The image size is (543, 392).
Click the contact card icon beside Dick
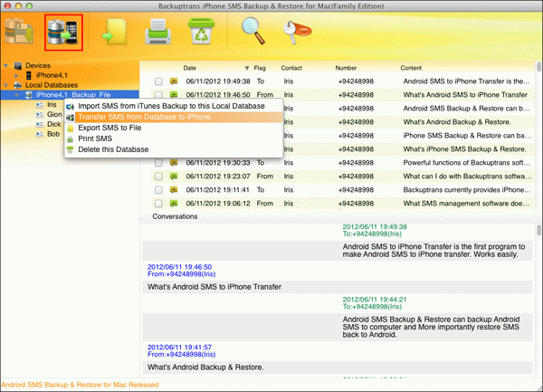pos(40,124)
